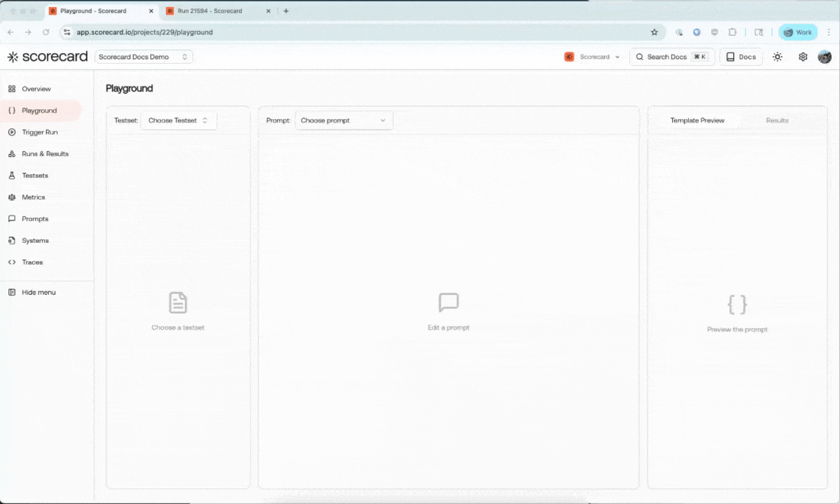840x504 pixels.
Task: Go to Runs & Results page
Action: coord(45,154)
